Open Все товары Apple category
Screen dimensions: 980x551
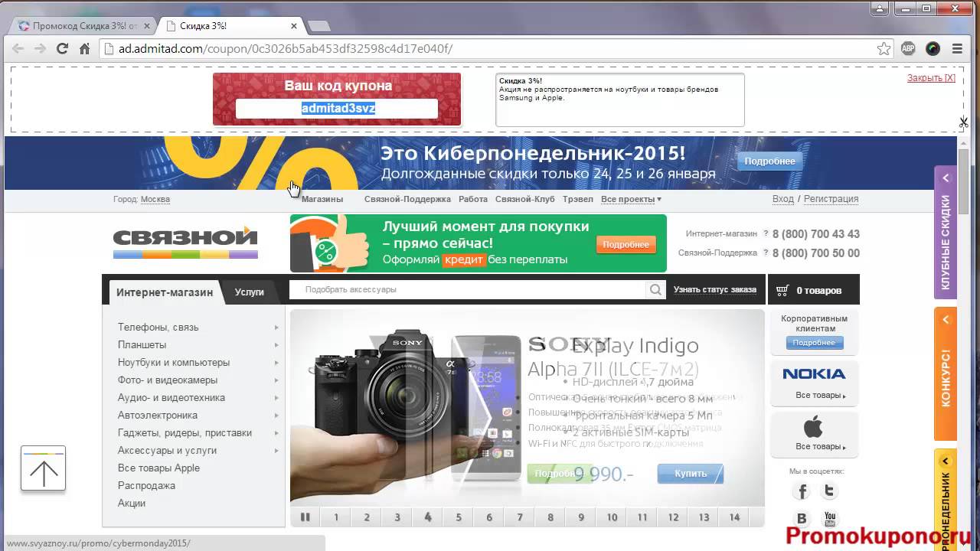coord(158,468)
